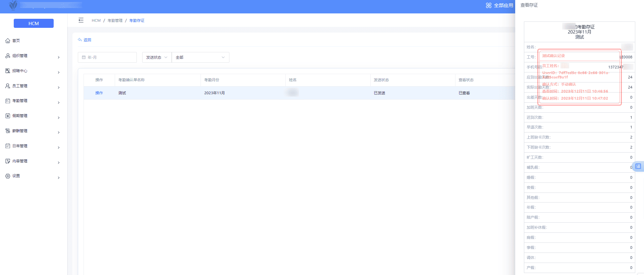
Task: Click the attendance management calendar icon
Action: tap(8, 101)
